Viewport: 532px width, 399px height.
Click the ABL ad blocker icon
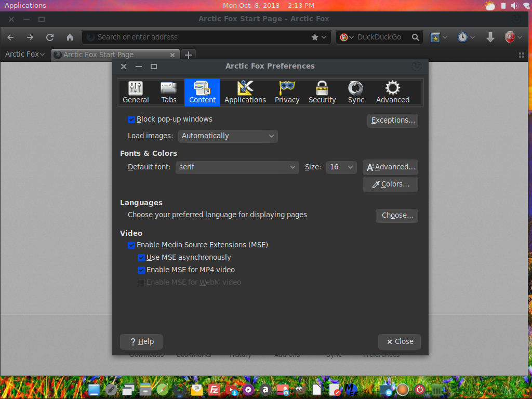pyautogui.click(x=510, y=37)
